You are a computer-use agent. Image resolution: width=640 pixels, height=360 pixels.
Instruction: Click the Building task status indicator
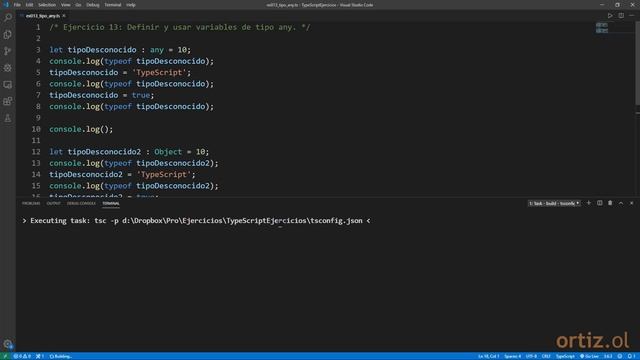pyautogui.click(x=61, y=356)
